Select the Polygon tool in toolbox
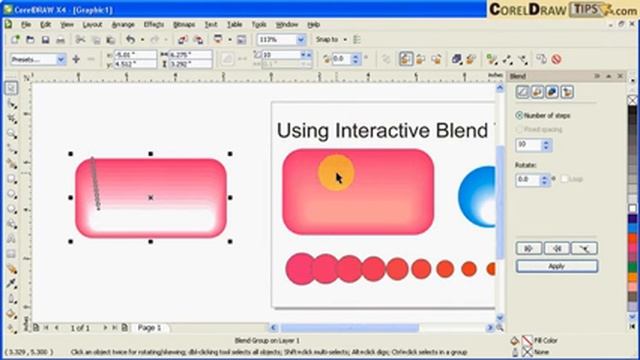The width and height of the screenshot is (640, 360). coord(11,209)
